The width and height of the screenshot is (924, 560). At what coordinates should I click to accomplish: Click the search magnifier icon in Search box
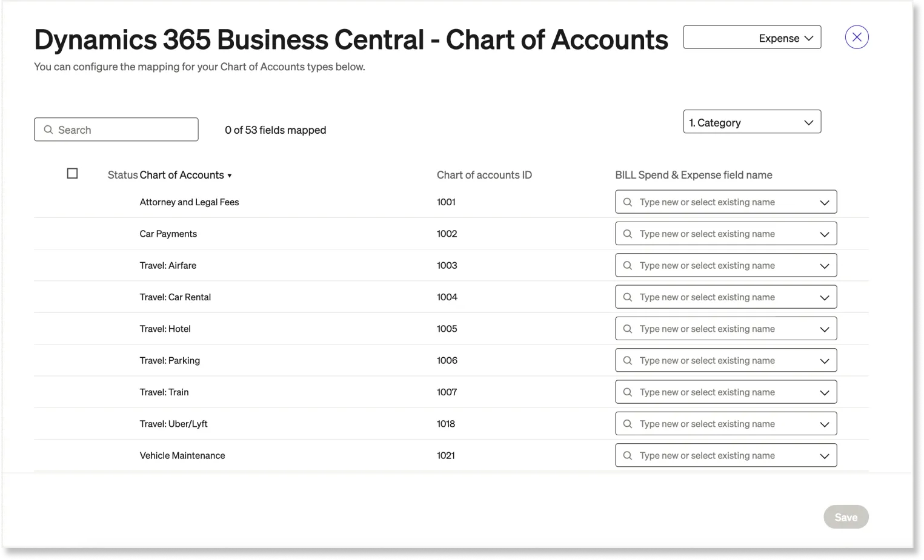[48, 130]
